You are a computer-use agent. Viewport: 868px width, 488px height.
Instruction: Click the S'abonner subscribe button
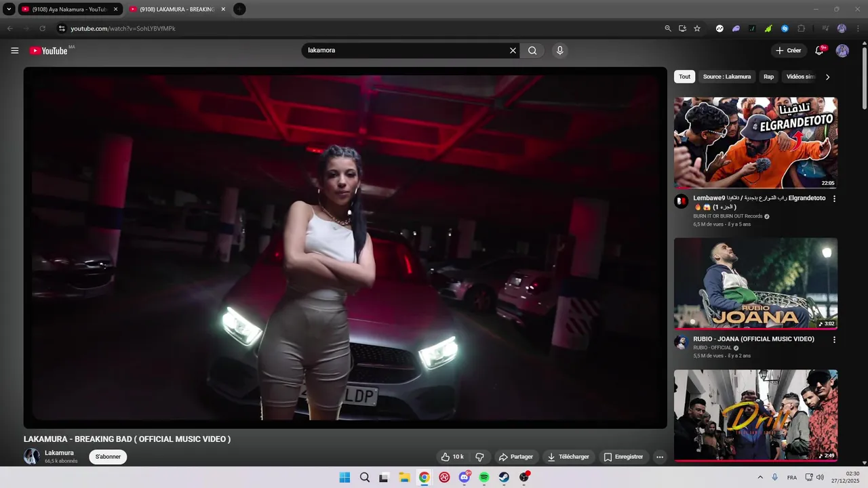pyautogui.click(x=108, y=457)
